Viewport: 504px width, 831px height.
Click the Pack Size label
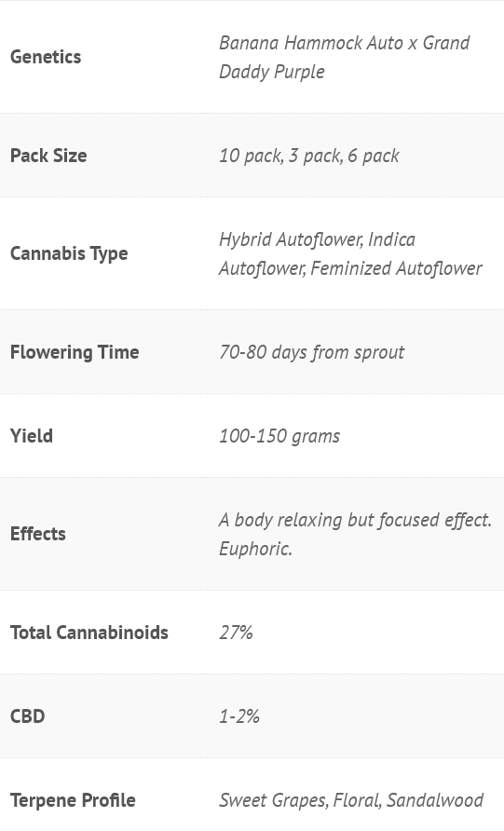coord(48,156)
